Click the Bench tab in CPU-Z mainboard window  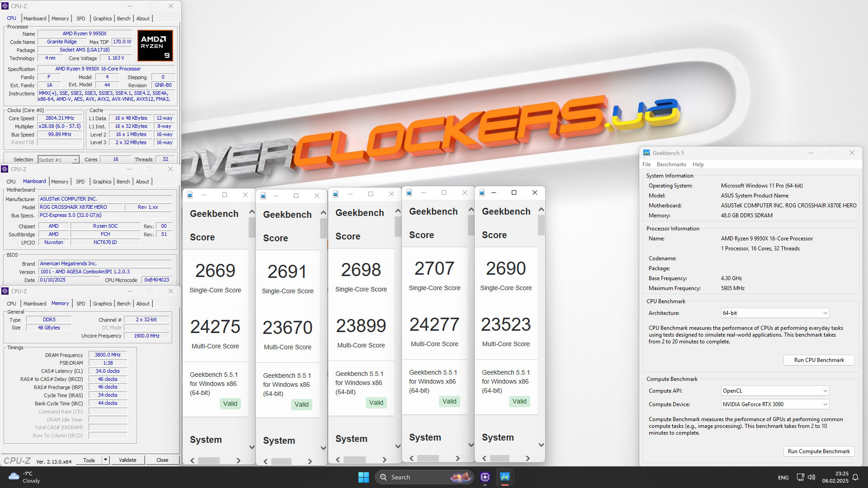pos(123,182)
